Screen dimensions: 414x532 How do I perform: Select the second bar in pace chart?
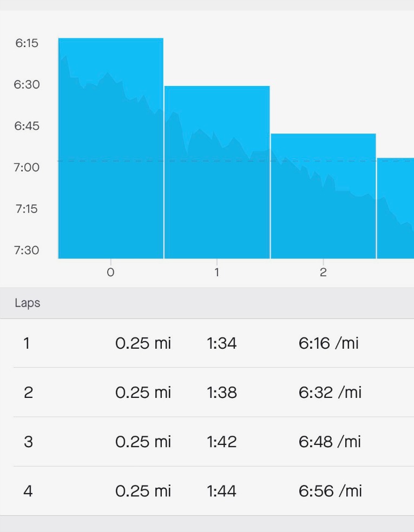(216, 172)
